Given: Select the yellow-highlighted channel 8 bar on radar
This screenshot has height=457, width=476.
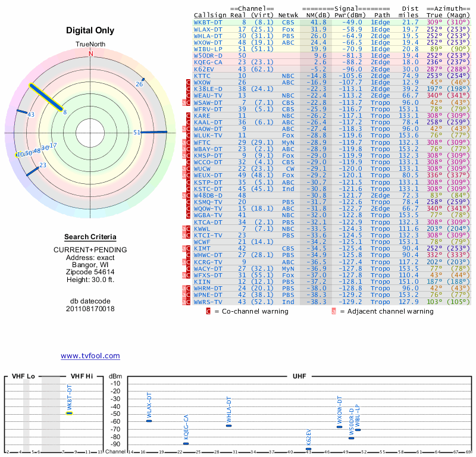Looking at the screenshot, I should (x=46, y=97).
